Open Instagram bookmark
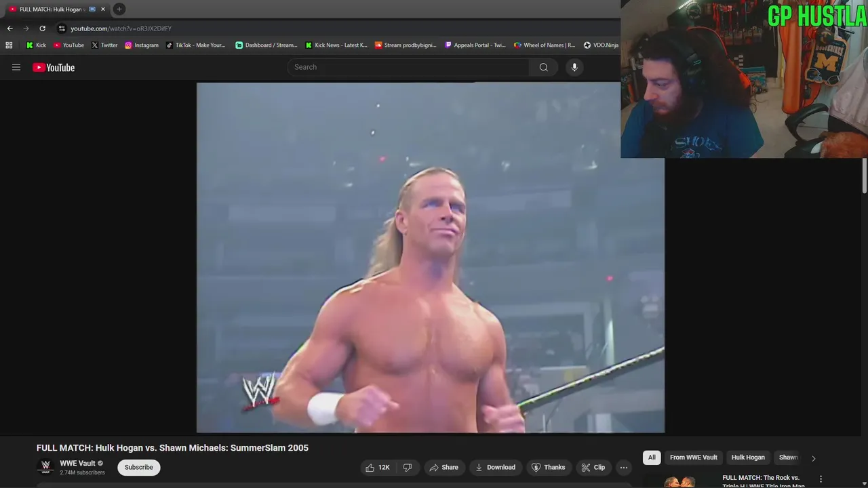This screenshot has height=488, width=868. point(142,45)
